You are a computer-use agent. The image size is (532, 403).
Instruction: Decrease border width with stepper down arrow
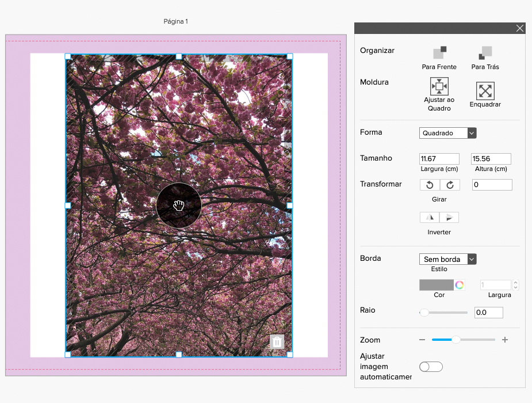tap(516, 287)
